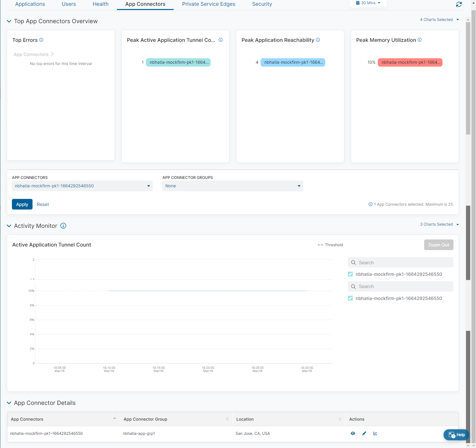View connector details with the eye icon

[x=353, y=434]
